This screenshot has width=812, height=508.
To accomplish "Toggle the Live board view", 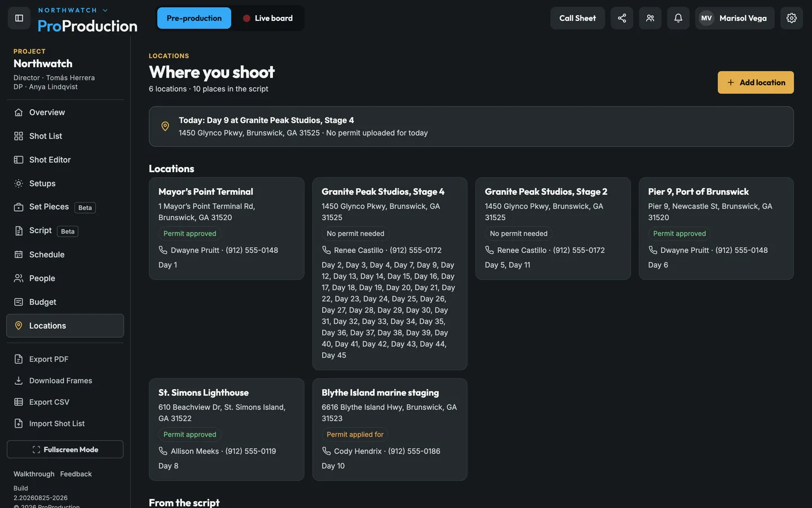I will [x=268, y=18].
